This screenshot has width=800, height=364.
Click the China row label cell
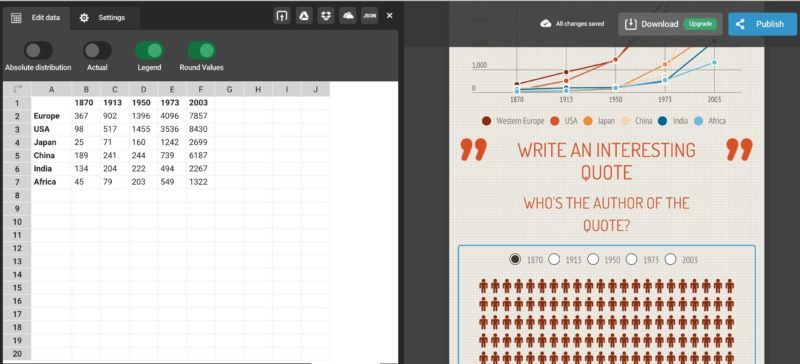pos(52,156)
